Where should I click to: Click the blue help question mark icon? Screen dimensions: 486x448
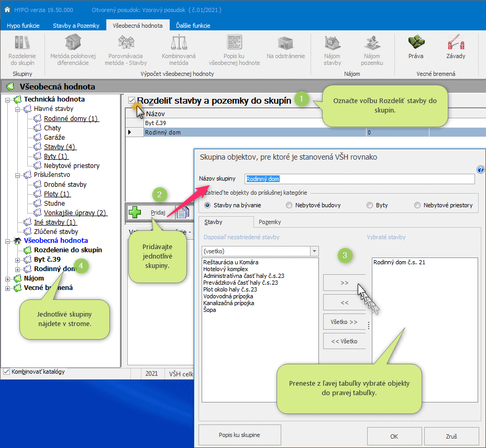481,170
